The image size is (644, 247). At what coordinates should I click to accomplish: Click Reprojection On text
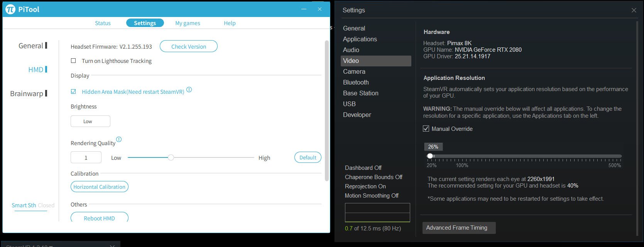tap(365, 186)
